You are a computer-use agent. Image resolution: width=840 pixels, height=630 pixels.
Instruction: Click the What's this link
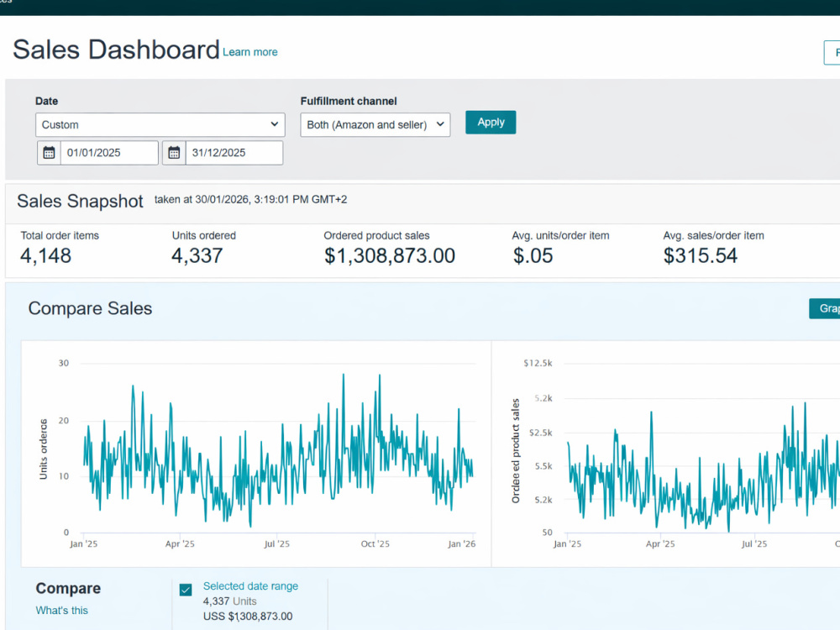(x=61, y=610)
